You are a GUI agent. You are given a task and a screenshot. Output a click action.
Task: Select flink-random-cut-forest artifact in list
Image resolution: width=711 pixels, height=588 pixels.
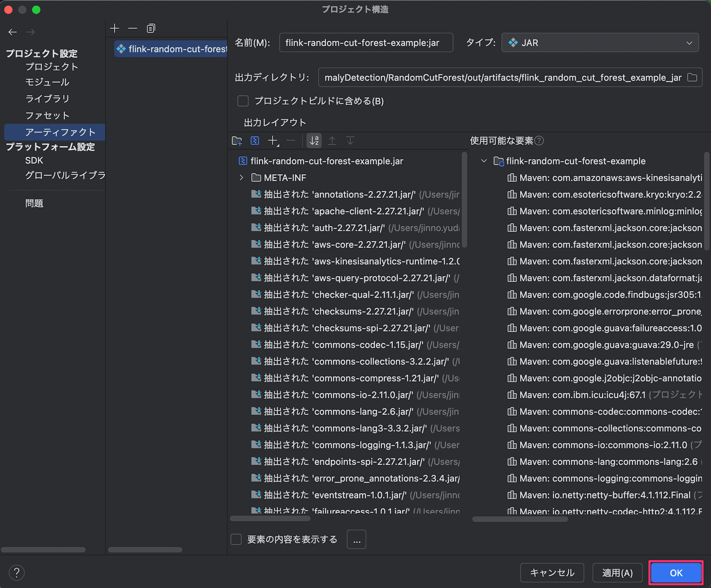[171, 49]
